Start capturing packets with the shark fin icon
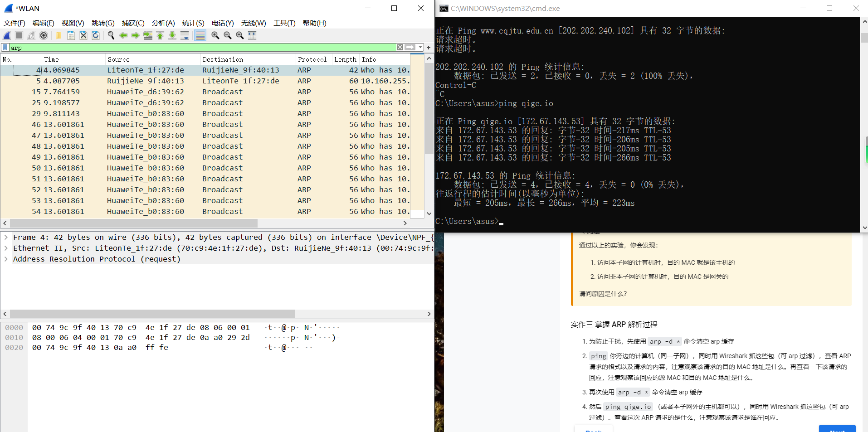Screen dimensions: 868x432 pyautogui.click(x=7, y=35)
